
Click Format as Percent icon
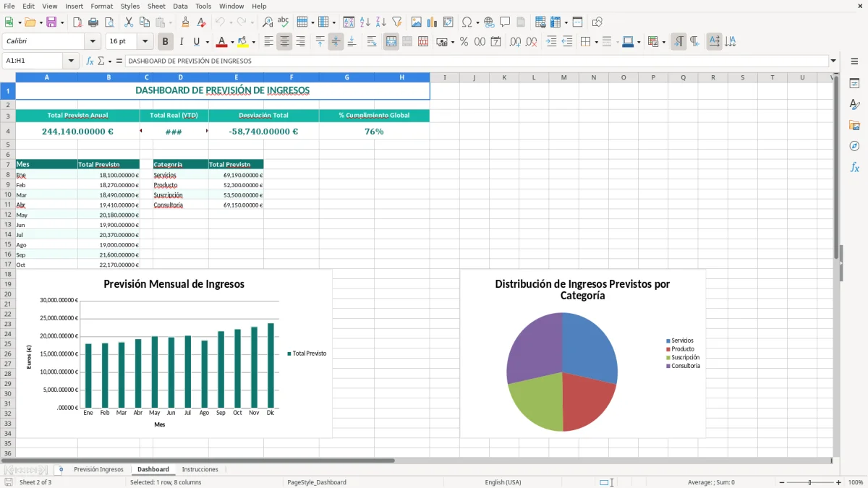click(x=464, y=42)
